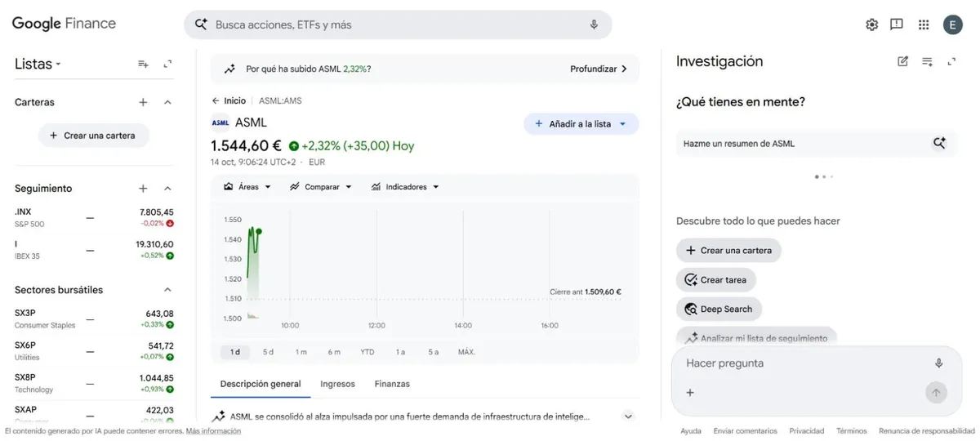Add a ticker with Seguimiento plus icon
The height and width of the screenshot is (441, 980).
point(143,188)
